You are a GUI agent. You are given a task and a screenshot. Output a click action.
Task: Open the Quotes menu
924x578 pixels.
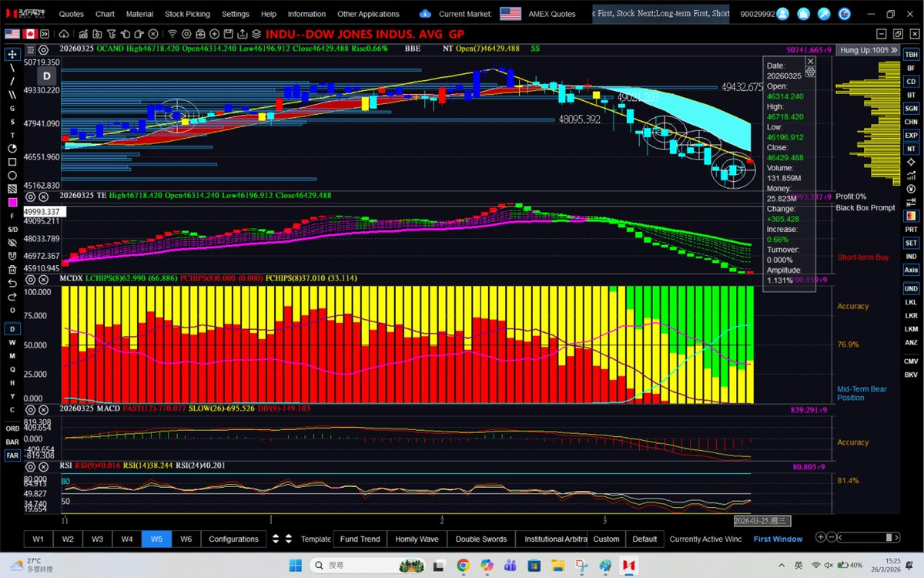tap(72, 14)
